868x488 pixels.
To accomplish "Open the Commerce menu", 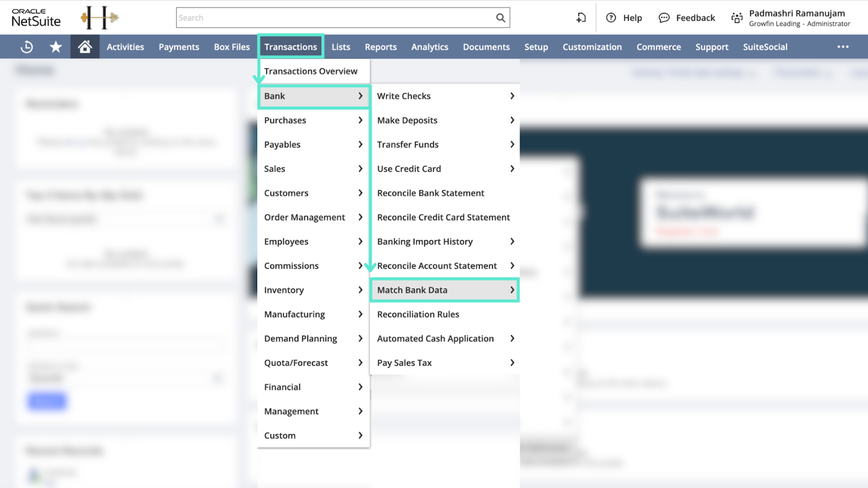I will tap(659, 47).
